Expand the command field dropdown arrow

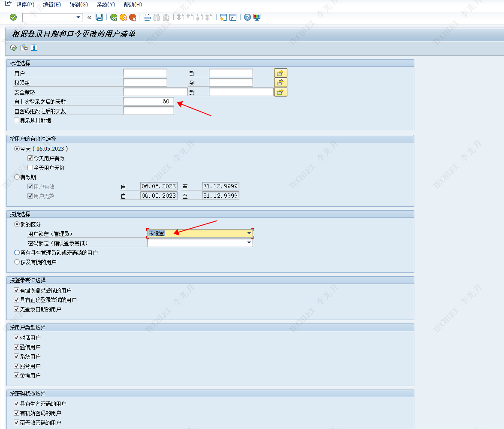tap(78, 17)
